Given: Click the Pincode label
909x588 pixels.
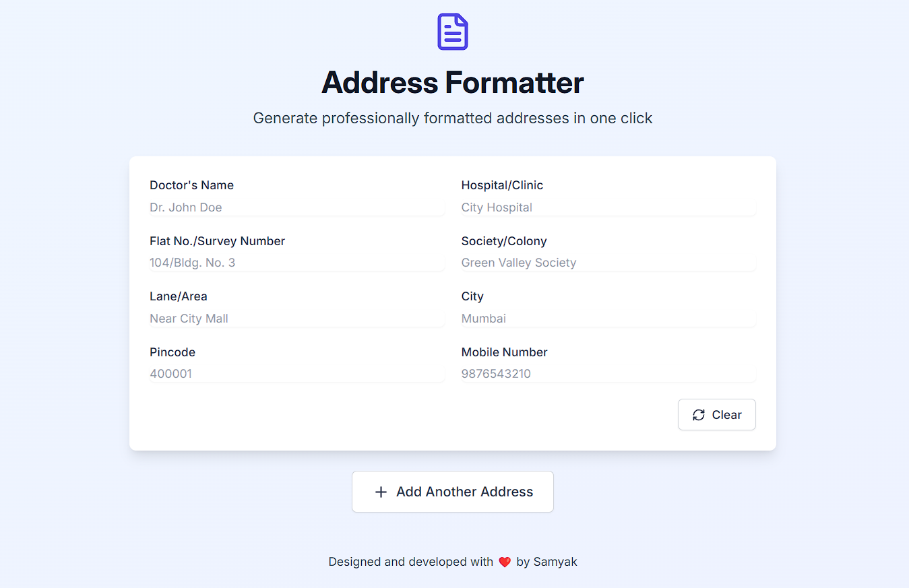Looking at the screenshot, I should (x=173, y=352).
